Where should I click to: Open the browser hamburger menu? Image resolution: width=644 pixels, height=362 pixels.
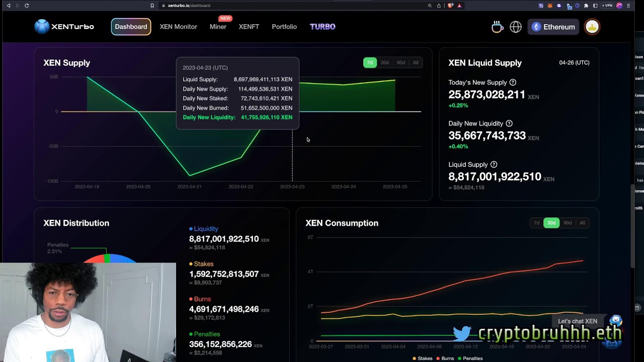[628, 6]
